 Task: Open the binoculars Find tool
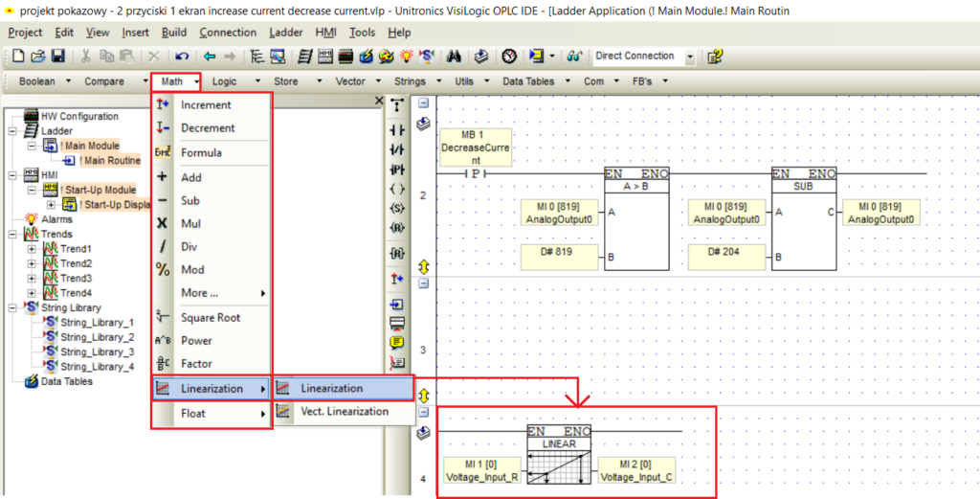tap(454, 57)
